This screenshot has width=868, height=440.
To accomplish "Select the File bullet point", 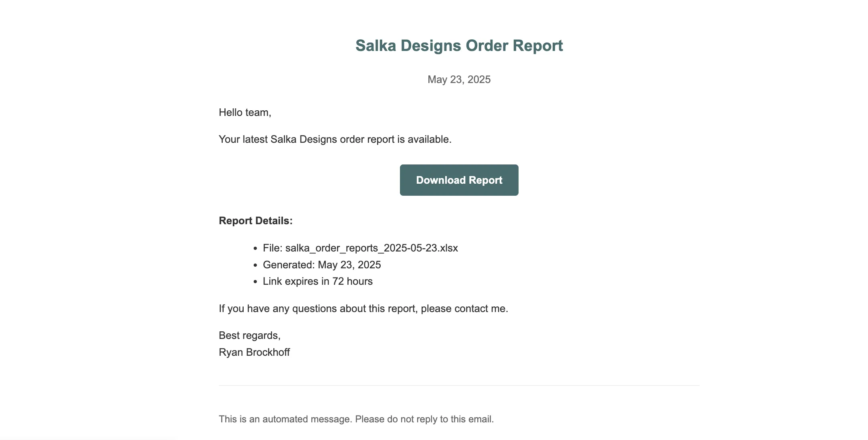I will (x=360, y=248).
